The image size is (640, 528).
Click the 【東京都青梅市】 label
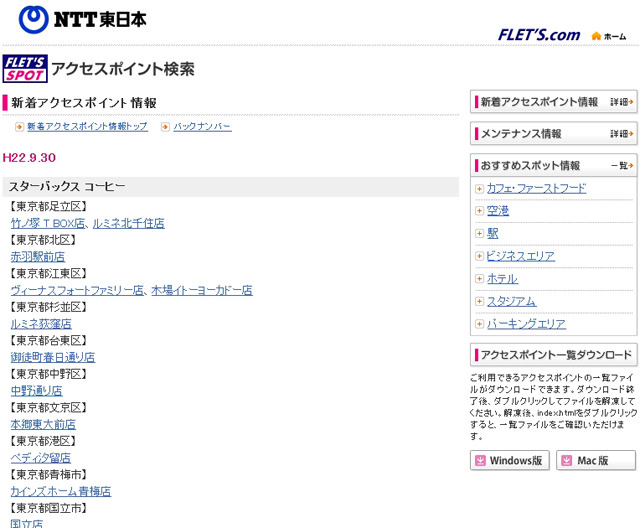point(49,475)
